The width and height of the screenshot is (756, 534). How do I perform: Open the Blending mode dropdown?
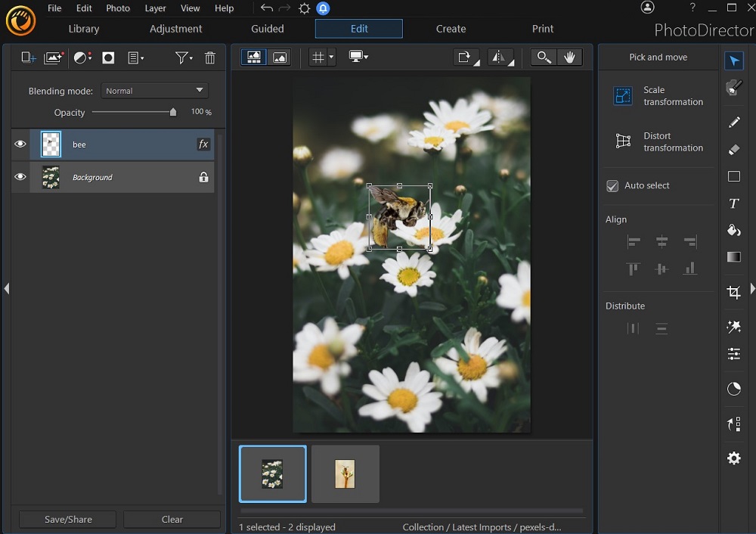(154, 90)
